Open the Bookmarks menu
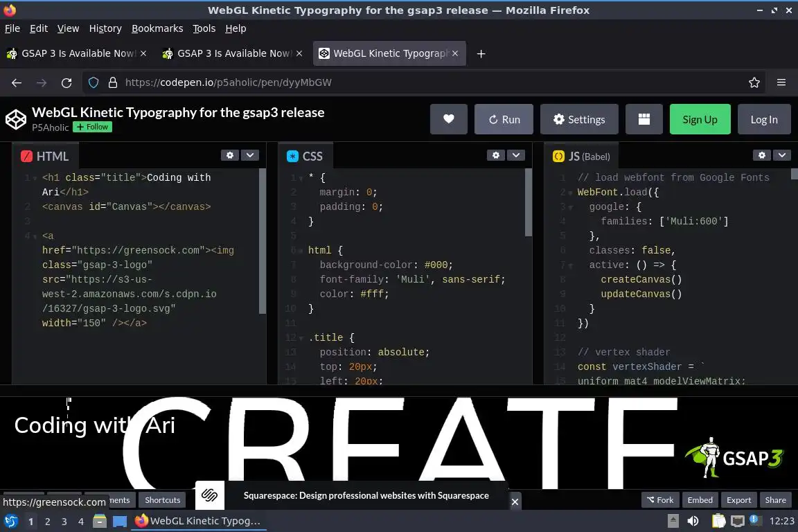Image resolution: width=798 pixels, height=532 pixels. click(157, 28)
